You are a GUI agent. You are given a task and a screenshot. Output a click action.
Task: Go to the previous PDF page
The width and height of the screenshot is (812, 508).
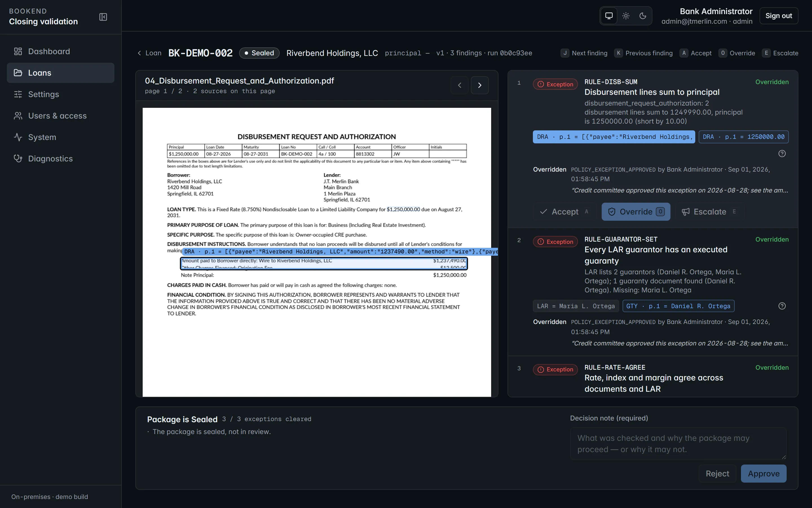pos(459,85)
